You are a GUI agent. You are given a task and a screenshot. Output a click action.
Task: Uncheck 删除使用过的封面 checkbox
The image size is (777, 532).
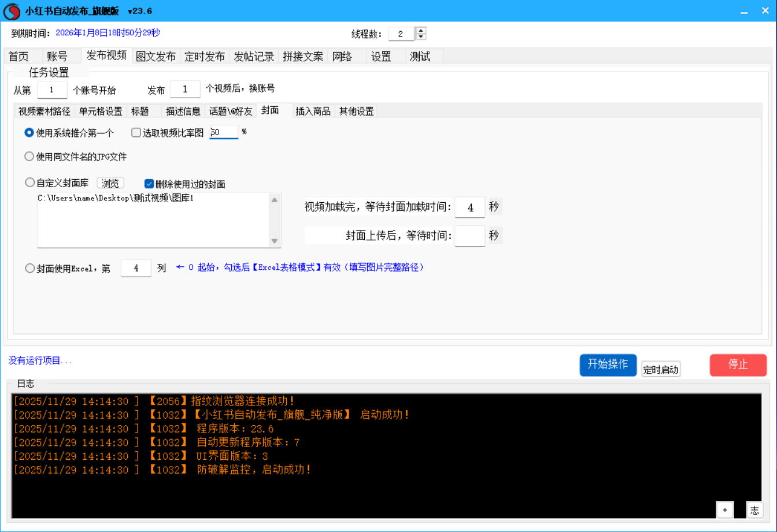pyautogui.click(x=149, y=184)
